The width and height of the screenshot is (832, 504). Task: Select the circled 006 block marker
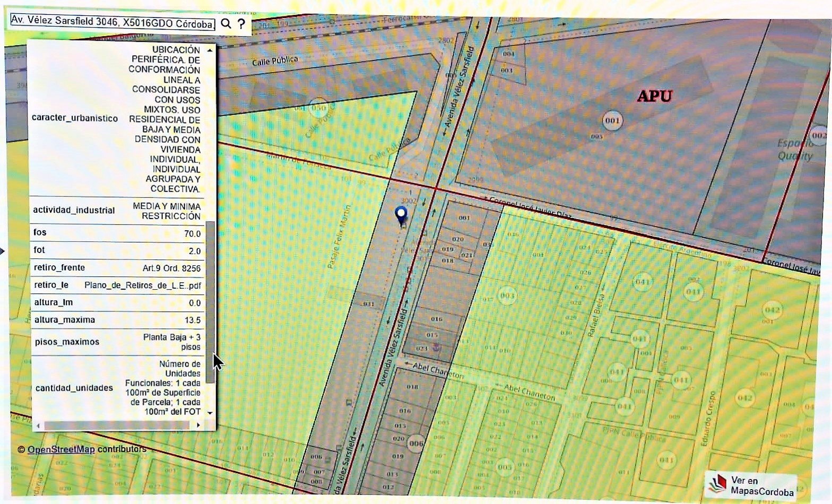tap(416, 443)
